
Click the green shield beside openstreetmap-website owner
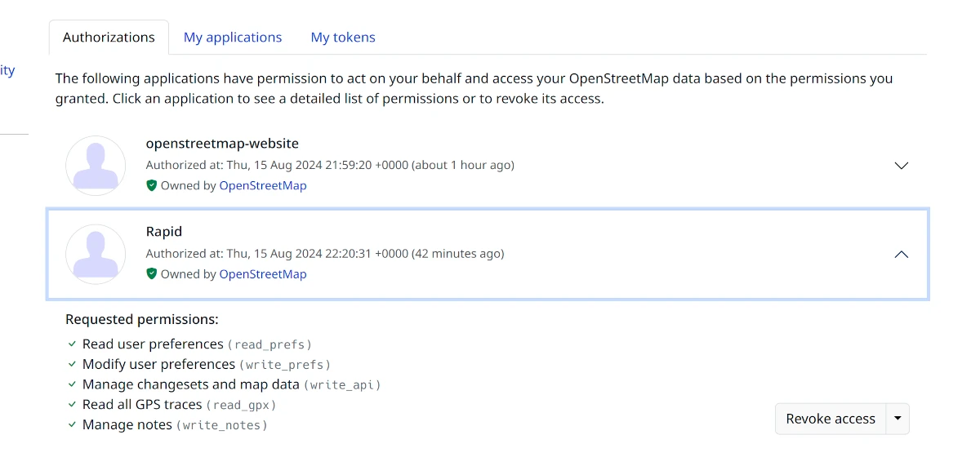pos(151,185)
